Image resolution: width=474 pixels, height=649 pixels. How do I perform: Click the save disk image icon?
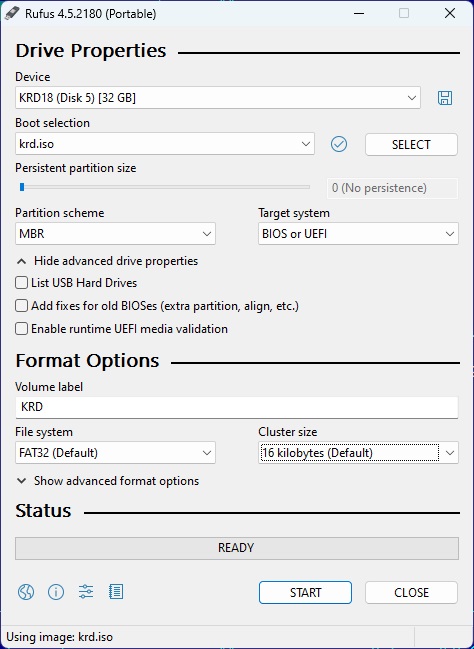click(x=445, y=98)
